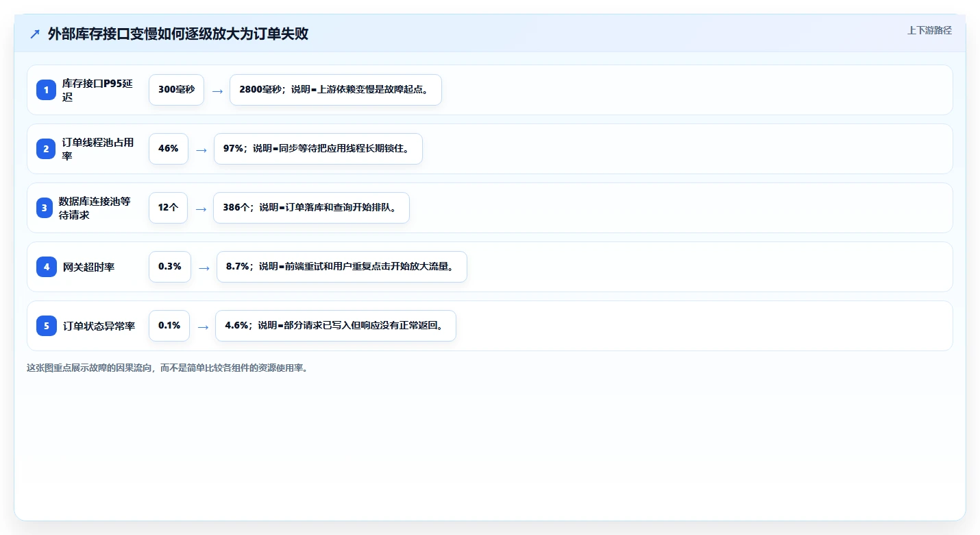Click the 订单状态异常率 label

point(99,326)
